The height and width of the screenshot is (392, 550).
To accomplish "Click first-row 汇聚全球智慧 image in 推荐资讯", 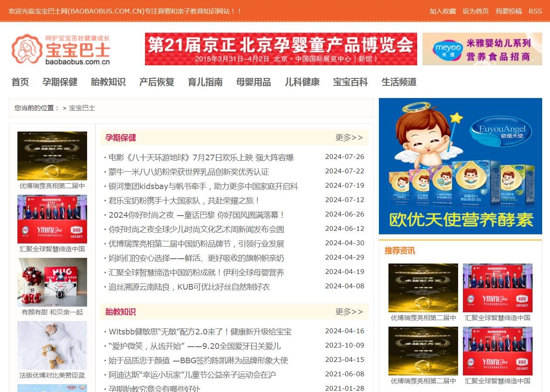I will coord(498,288).
